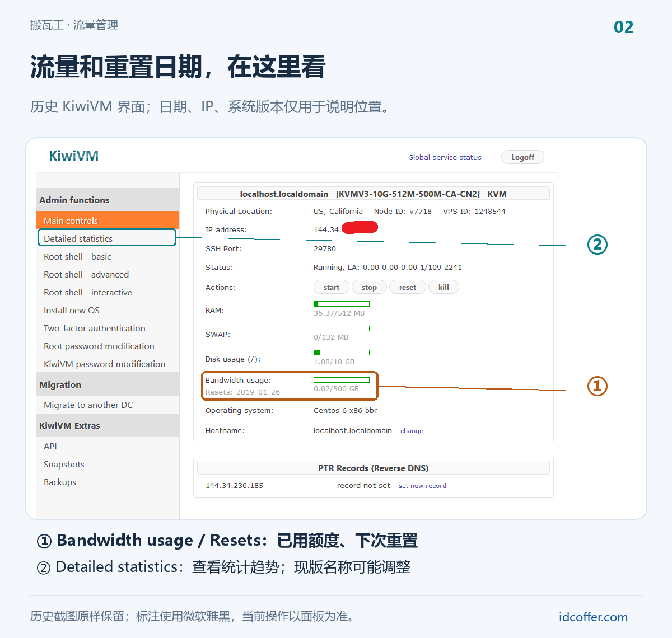Image resolution: width=672 pixels, height=638 pixels.
Task: Click the Bandwidth usage progress bar
Action: pos(342,380)
